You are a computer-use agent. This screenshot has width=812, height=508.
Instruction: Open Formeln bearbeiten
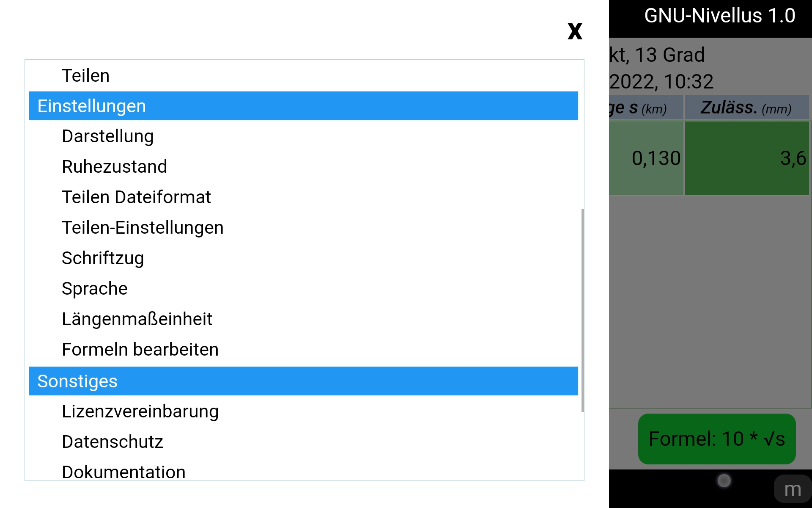(x=140, y=350)
